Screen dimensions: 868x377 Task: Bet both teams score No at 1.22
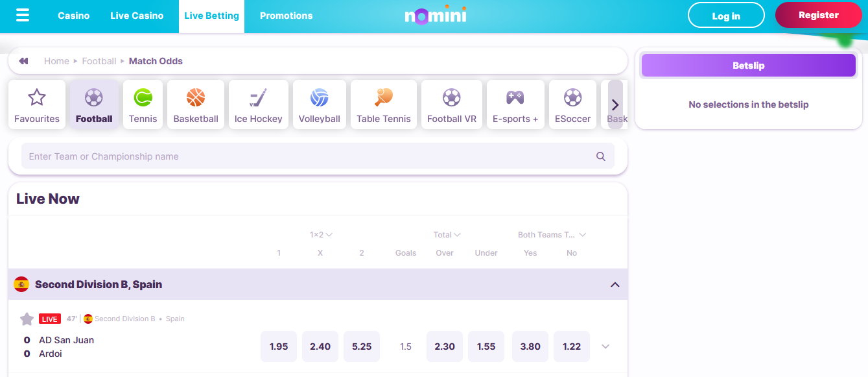point(572,347)
